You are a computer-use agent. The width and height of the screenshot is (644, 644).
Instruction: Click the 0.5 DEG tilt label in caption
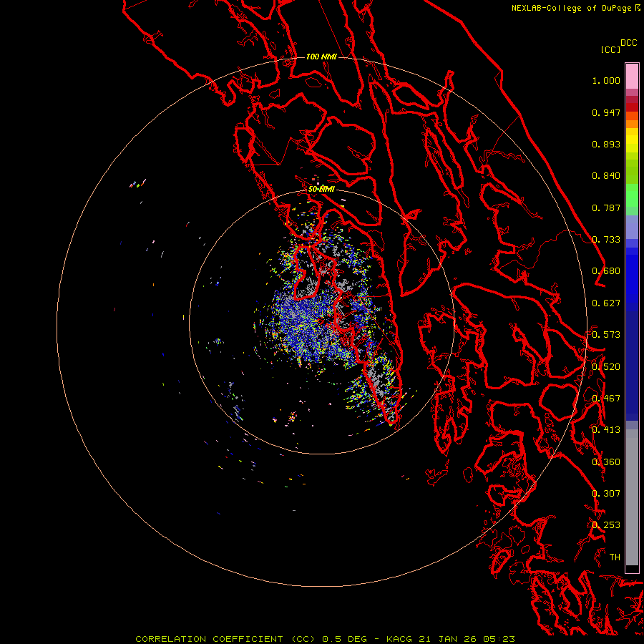[x=345, y=639]
